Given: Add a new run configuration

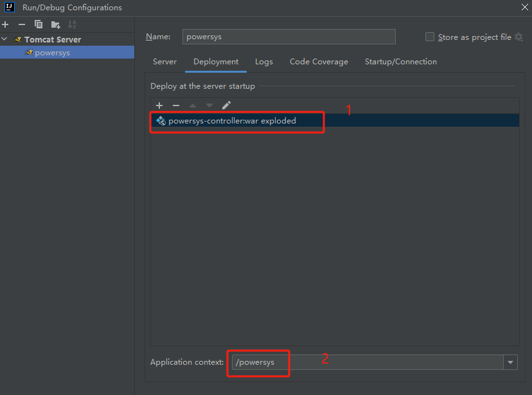Looking at the screenshot, I should tap(5, 24).
